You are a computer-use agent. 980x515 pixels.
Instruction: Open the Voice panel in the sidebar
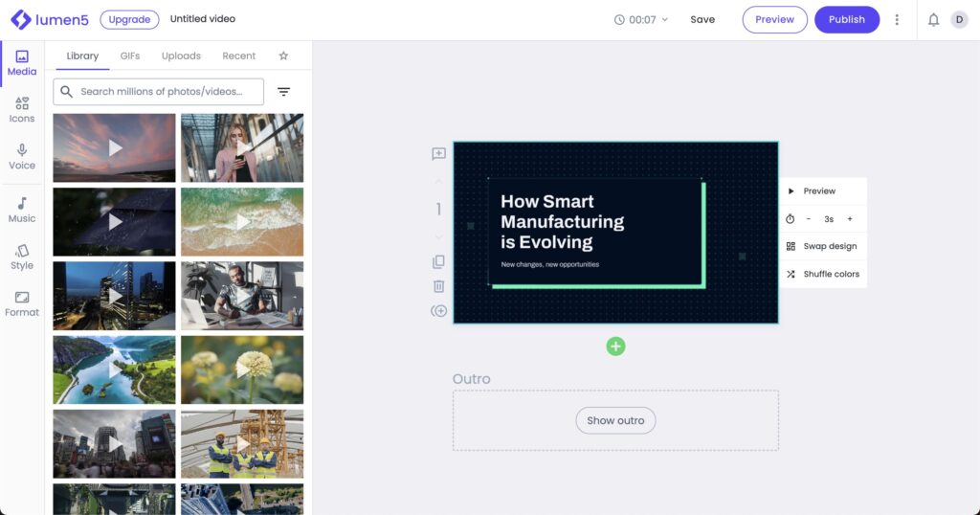[x=22, y=157]
